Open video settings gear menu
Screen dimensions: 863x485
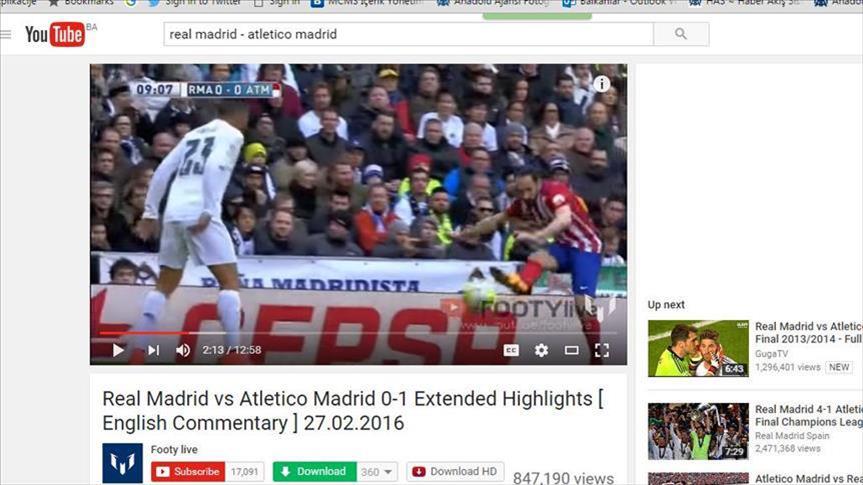[x=541, y=350]
